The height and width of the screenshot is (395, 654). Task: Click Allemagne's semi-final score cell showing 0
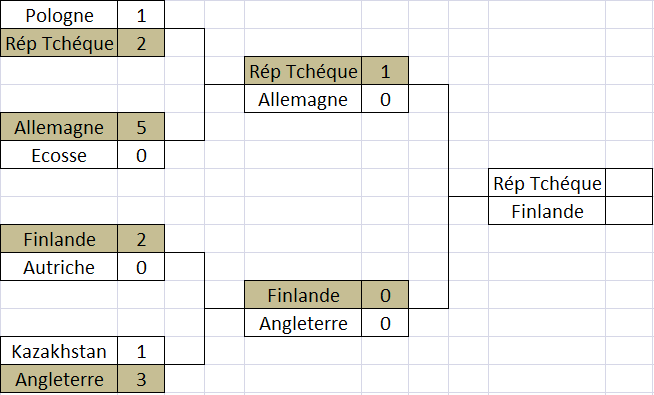(385, 99)
